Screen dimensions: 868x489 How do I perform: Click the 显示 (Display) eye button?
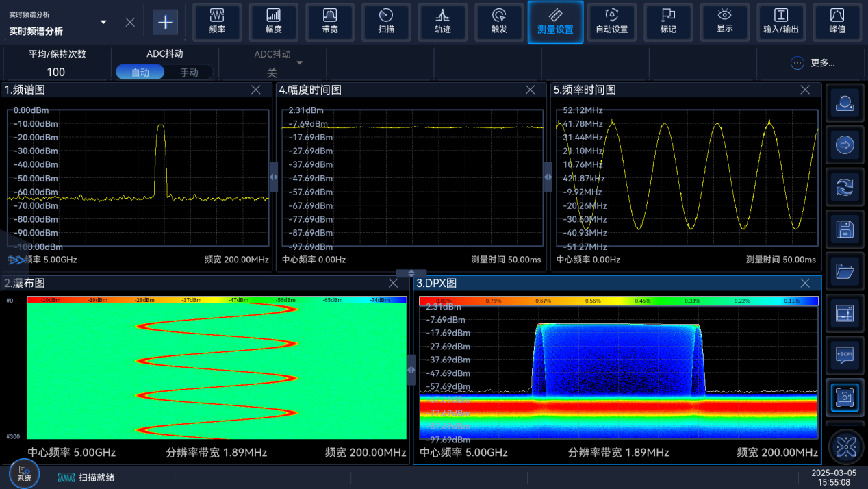pos(724,21)
